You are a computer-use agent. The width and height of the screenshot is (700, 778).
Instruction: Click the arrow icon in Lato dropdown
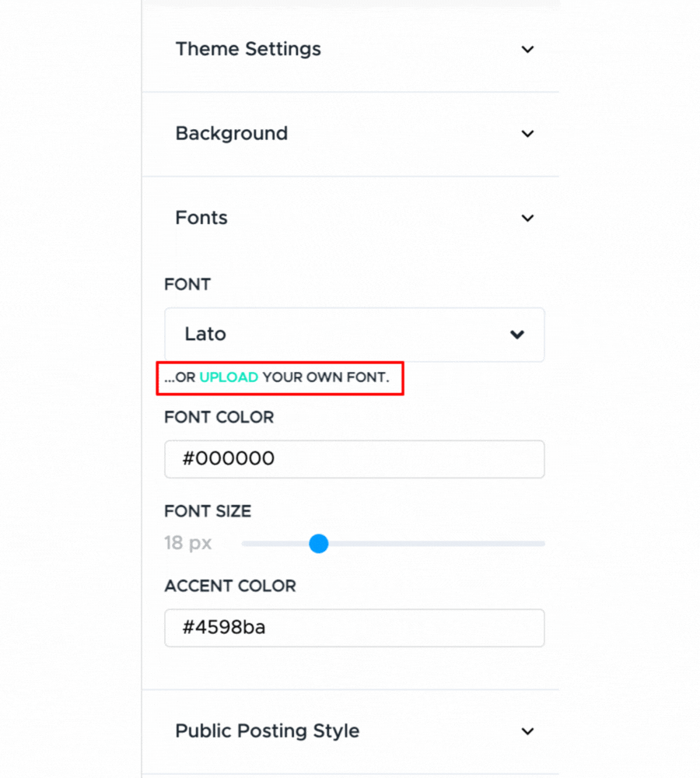516,335
